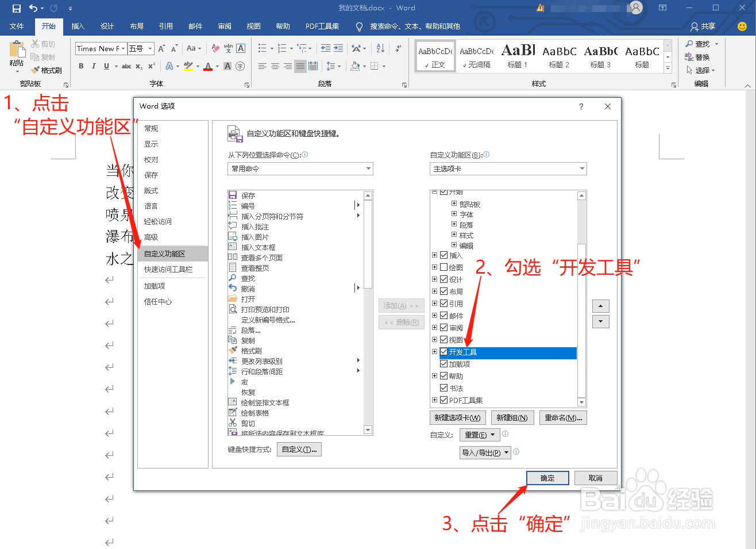
Task: Expand the 帮助 tab tree node
Action: (434, 376)
